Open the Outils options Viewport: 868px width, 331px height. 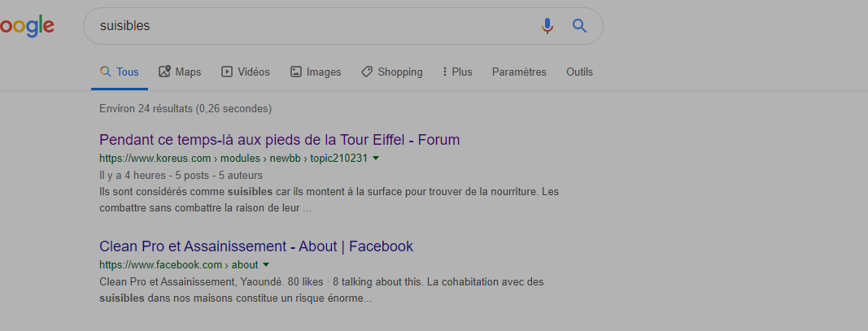(579, 72)
